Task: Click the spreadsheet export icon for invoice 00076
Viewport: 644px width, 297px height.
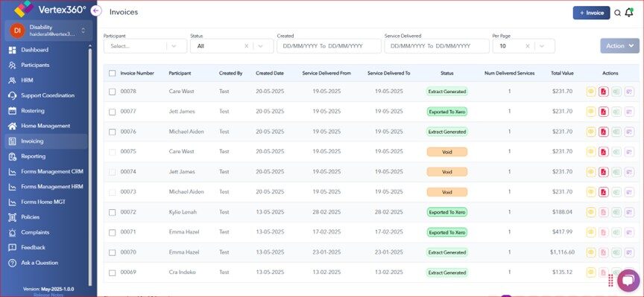Action: tap(616, 132)
